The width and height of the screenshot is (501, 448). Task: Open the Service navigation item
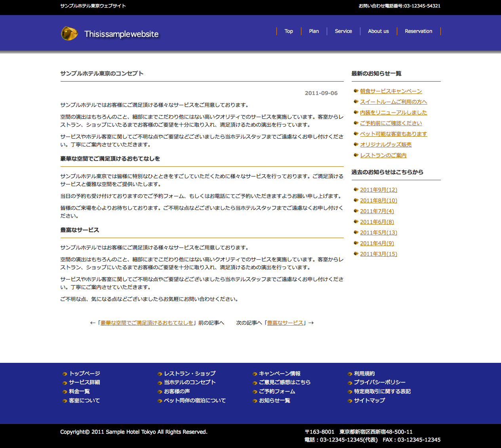click(343, 31)
